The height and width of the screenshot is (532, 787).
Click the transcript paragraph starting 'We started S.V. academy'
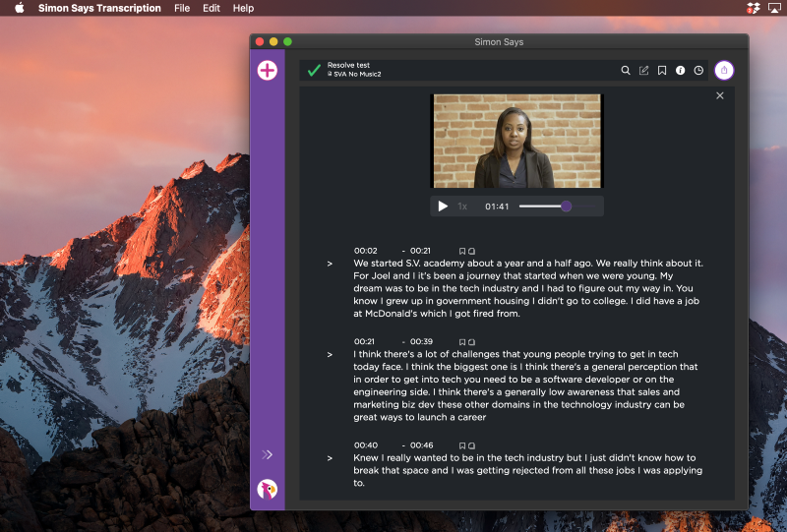coord(528,288)
